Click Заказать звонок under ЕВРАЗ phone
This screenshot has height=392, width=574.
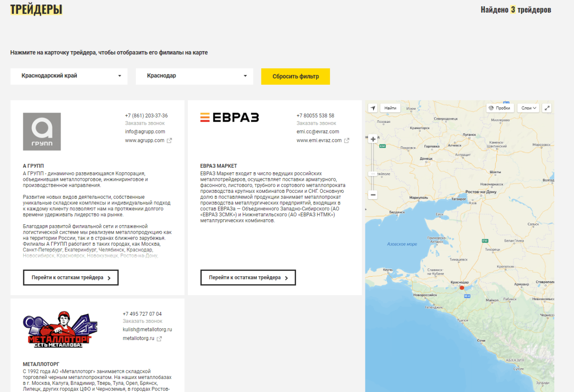click(x=316, y=123)
